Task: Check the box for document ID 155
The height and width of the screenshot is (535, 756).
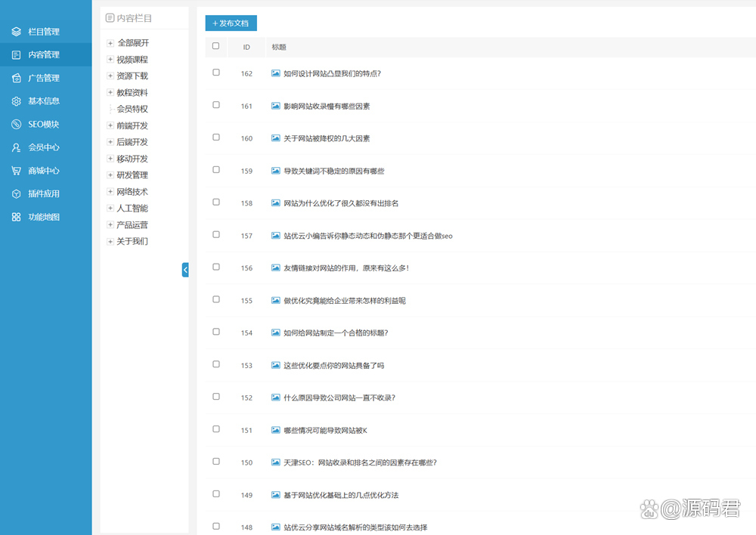Action: tap(216, 299)
